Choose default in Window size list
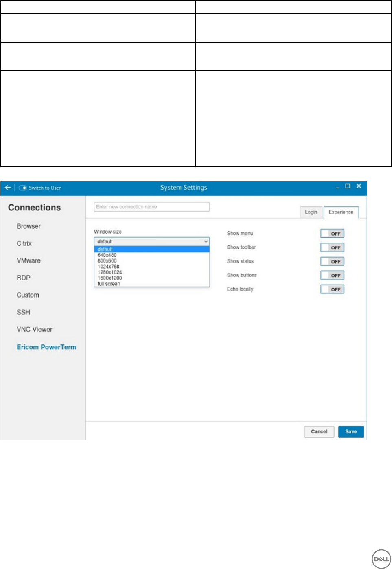The width and height of the screenshot is (392, 569). coord(152,249)
